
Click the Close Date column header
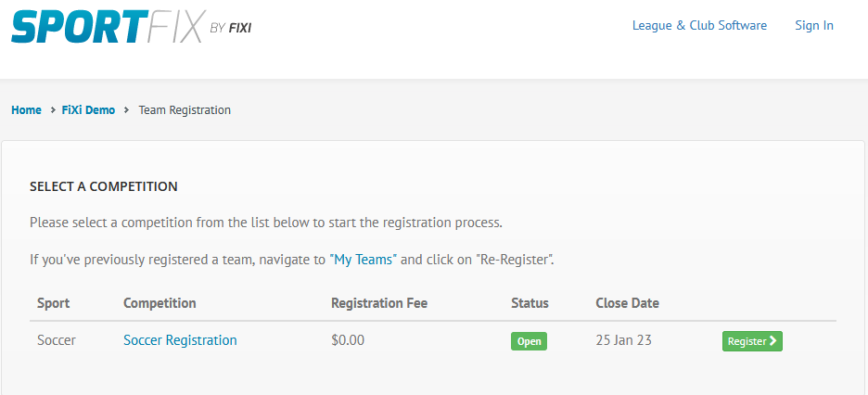pos(627,303)
